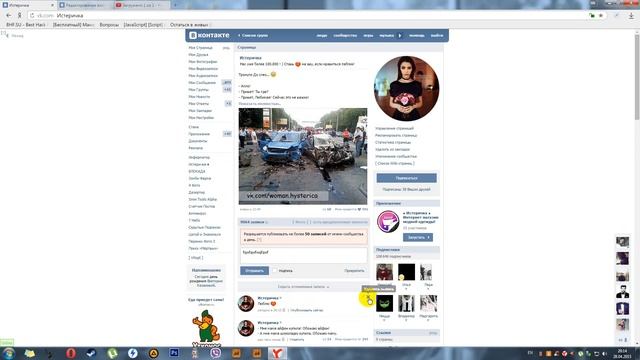Screen dimensions: 640x360
Task: Open green-mask subscriber avatar
Action: tap(384, 303)
